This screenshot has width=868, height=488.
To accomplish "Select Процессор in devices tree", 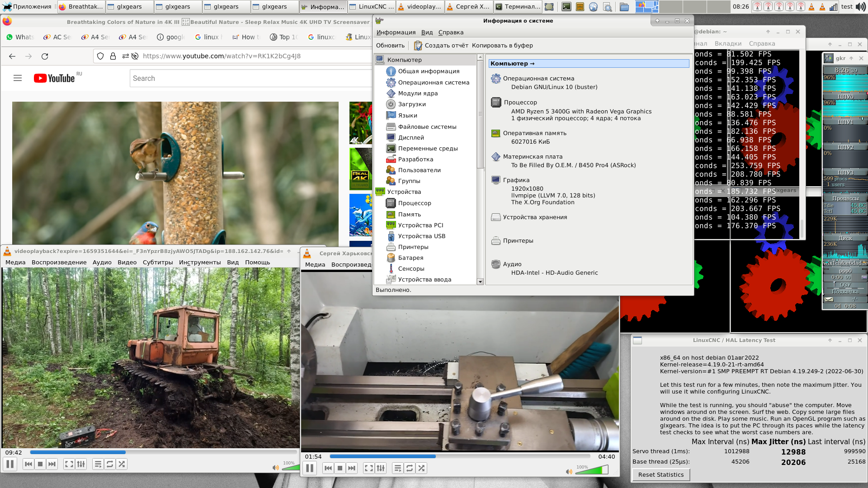I will coord(414,203).
